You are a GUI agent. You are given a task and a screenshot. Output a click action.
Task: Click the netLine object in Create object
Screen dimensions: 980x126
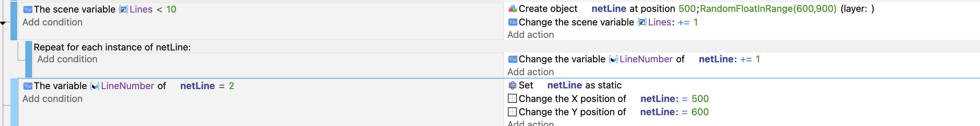point(609,8)
